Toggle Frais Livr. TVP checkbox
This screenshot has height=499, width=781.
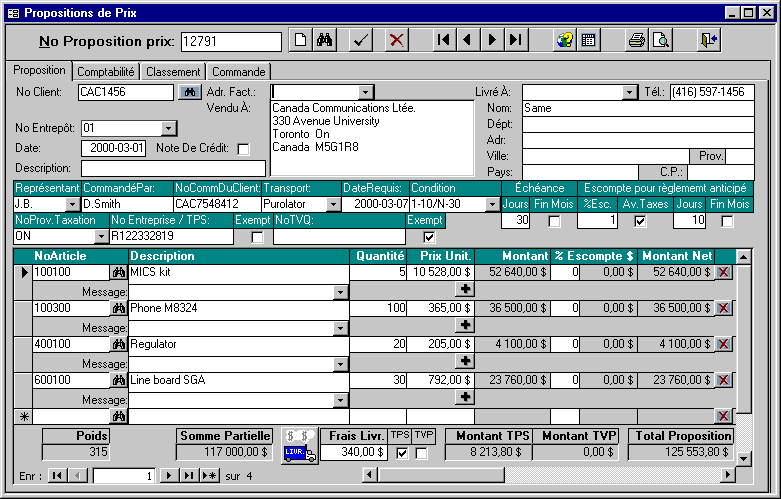(x=421, y=453)
